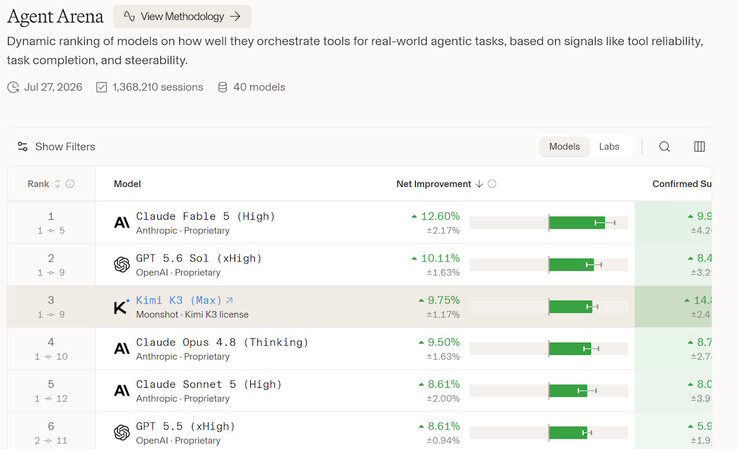Screen dimensions: 738x449
Task: Click the green bar for GPT 5.6 Sol
Action: pos(571,265)
